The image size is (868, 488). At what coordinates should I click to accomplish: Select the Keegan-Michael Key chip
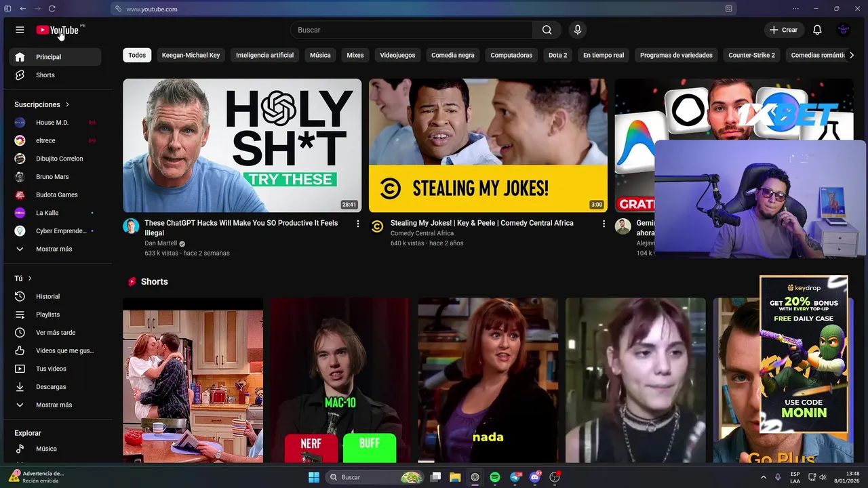coord(191,55)
